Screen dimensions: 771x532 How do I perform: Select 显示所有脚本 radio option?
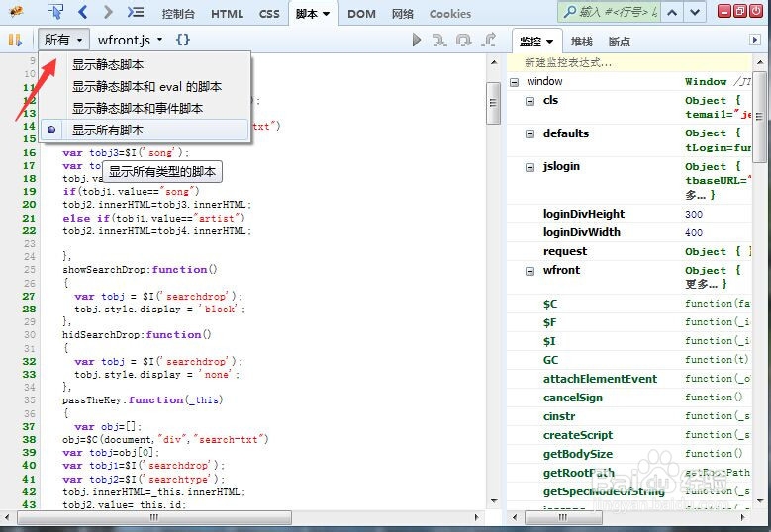[145, 131]
